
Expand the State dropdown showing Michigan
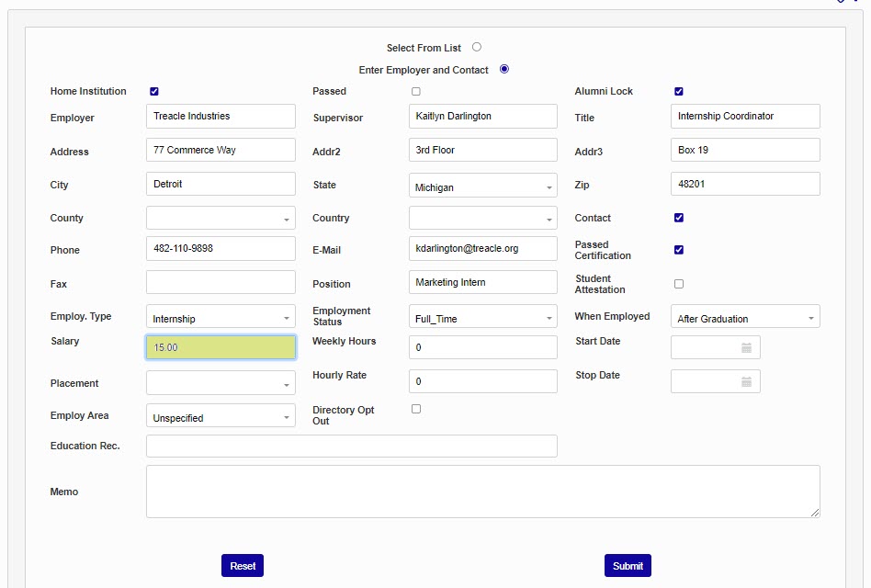point(482,187)
